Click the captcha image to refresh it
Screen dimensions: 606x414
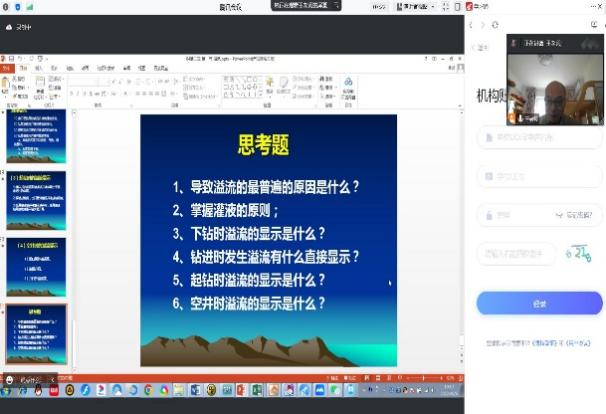coord(580,253)
